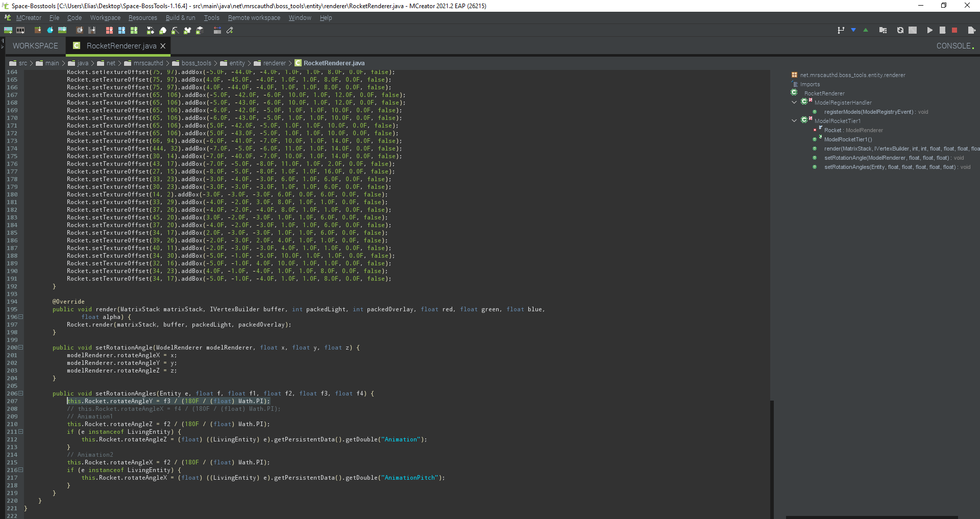Open the CONSOLE panel
Image resolution: width=980 pixels, height=519 pixels.
pyautogui.click(x=954, y=45)
